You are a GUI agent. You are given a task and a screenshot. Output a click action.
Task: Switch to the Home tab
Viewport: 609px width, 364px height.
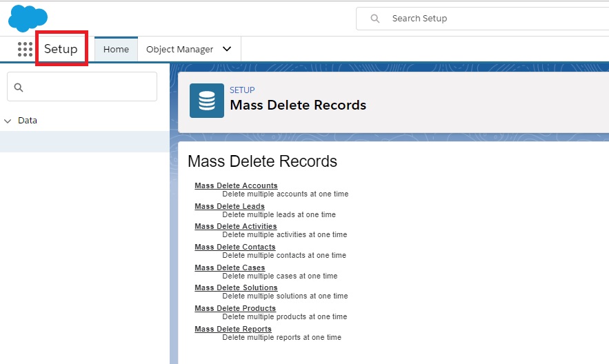pyautogui.click(x=116, y=49)
